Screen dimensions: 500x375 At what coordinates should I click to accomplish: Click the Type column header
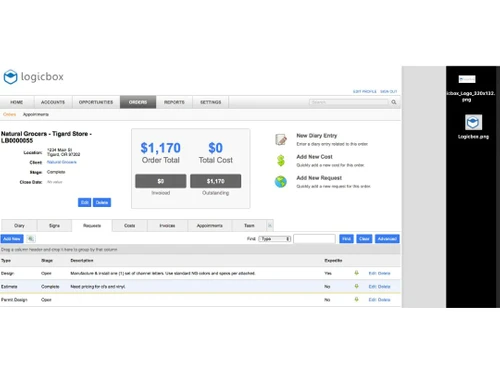coord(6,260)
